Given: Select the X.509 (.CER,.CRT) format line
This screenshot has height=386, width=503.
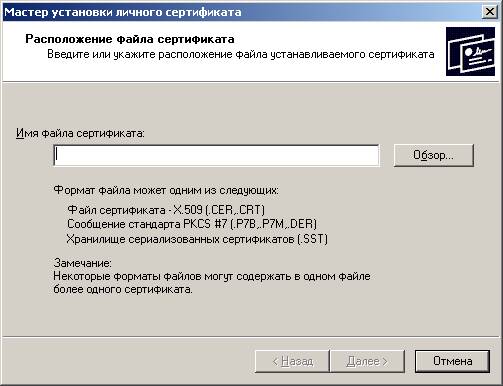Looking at the screenshot, I should (x=166, y=210).
